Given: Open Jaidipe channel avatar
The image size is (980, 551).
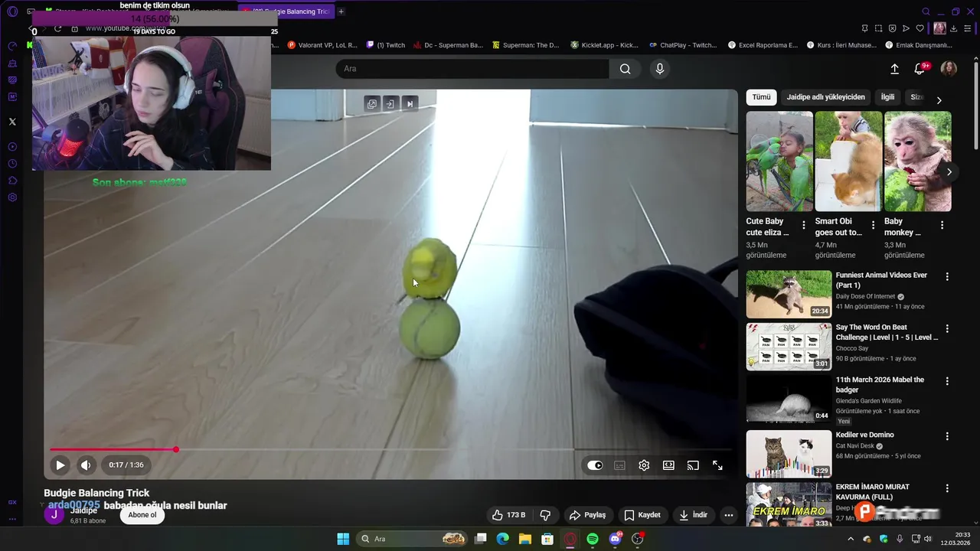Looking at the screenshot, I should click(x=54, y=515).
